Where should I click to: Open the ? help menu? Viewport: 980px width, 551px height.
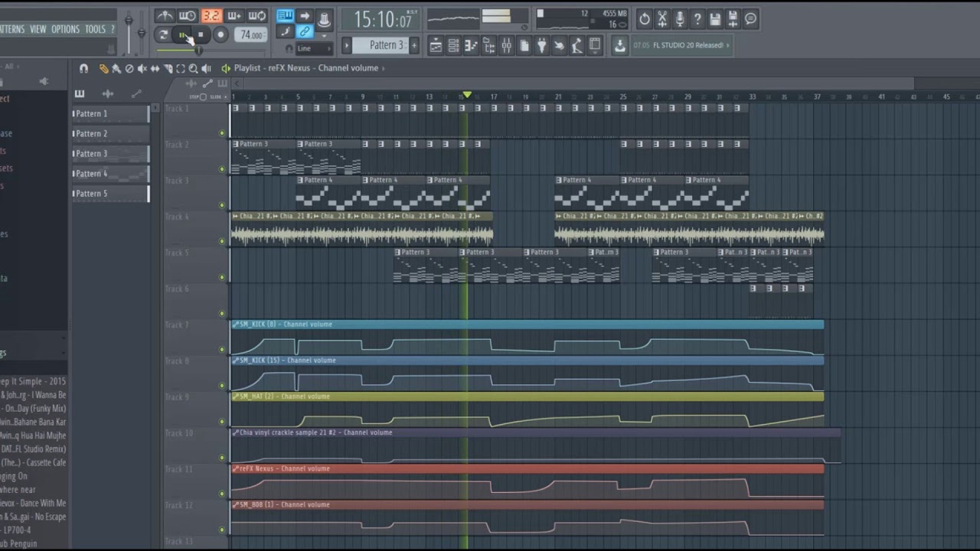click(x=113, y=29)
